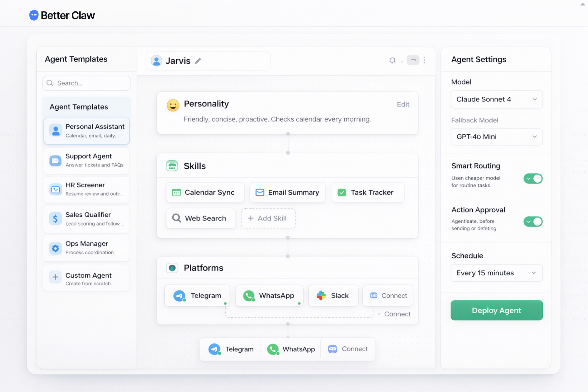
Task: Click the Agent Templates search field
Action: pos(86,83)
